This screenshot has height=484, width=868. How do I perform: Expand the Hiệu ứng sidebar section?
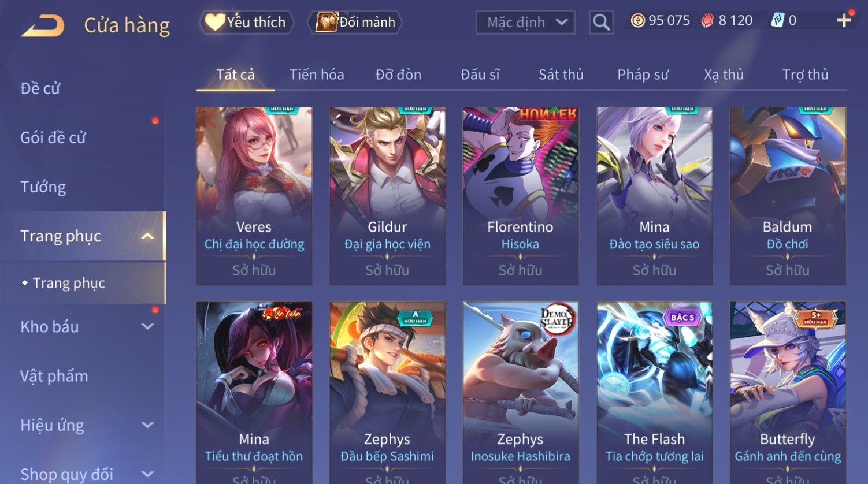tap(148, 425)
